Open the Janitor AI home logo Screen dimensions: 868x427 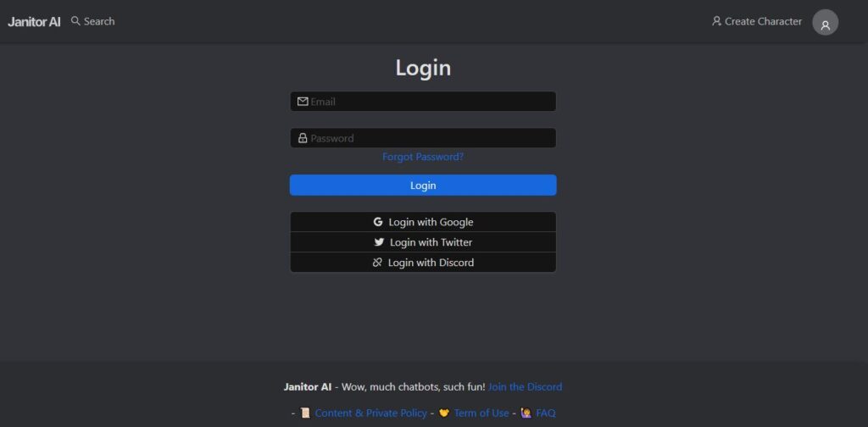34,21
